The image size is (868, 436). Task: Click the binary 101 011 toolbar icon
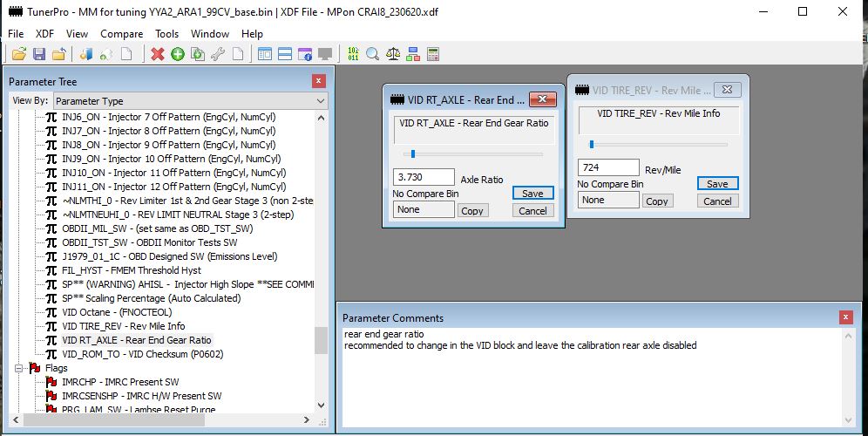point(353,54)
